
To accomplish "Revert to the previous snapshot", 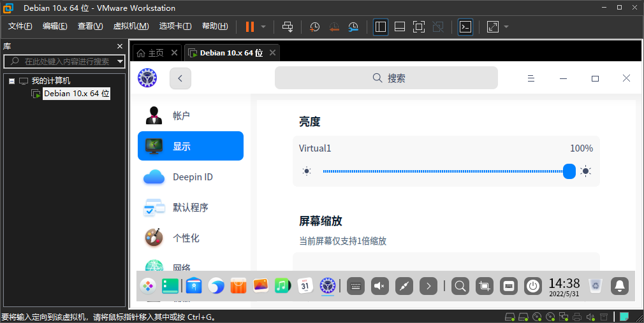I will pos(334,27).
